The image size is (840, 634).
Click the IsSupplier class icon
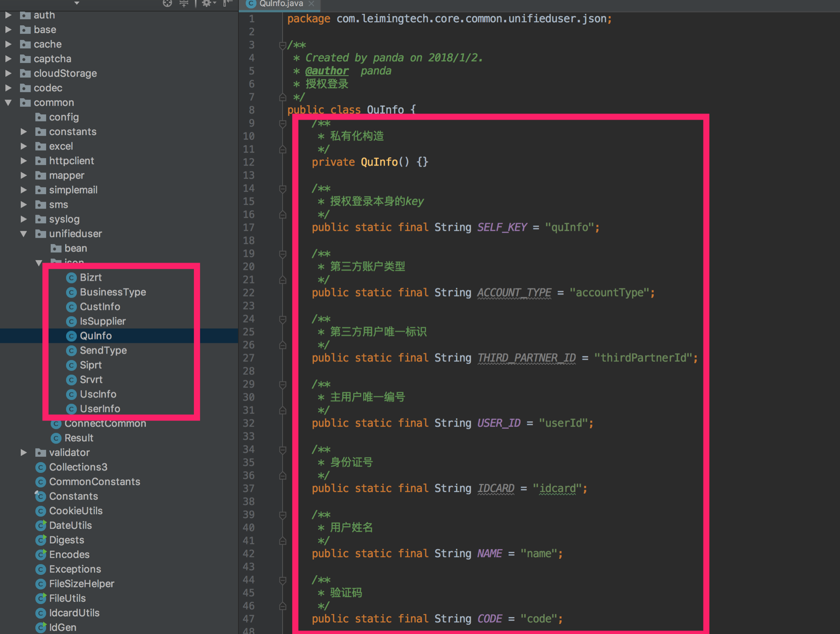71,321
